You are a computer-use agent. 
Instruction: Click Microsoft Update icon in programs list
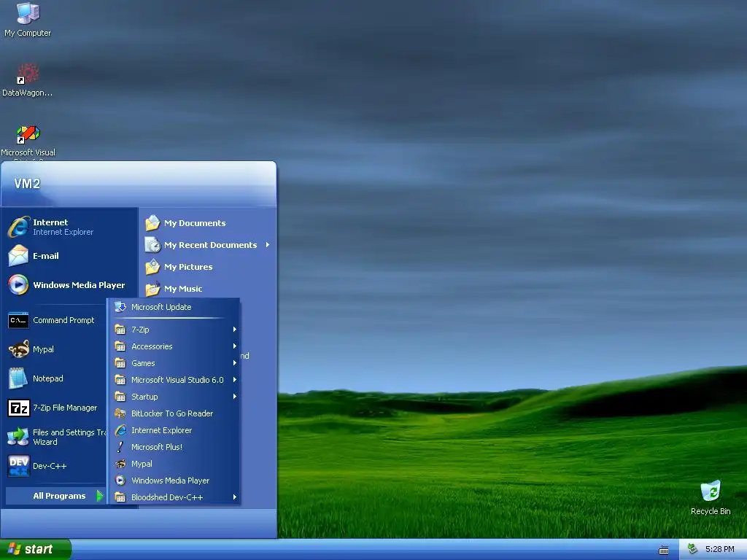coord(120,307)
